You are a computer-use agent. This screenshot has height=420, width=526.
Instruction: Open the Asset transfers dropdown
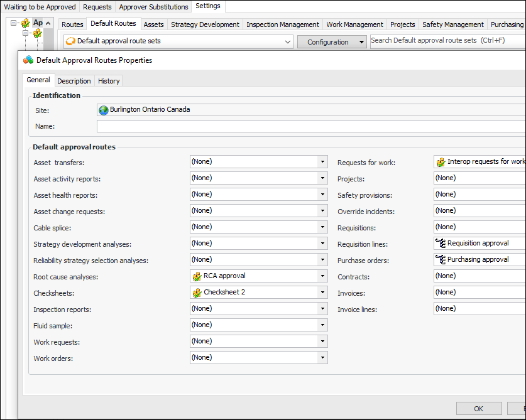click(x=322, y=162)
